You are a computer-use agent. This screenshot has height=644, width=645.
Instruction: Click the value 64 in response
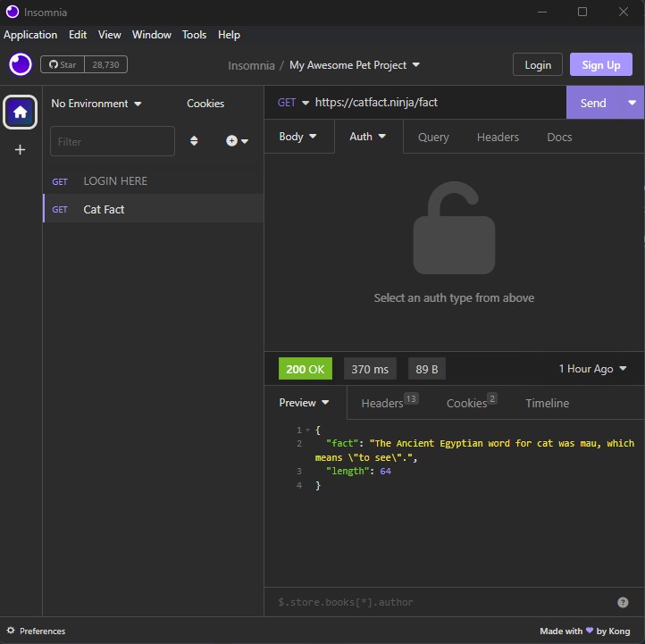pos(385,471)
